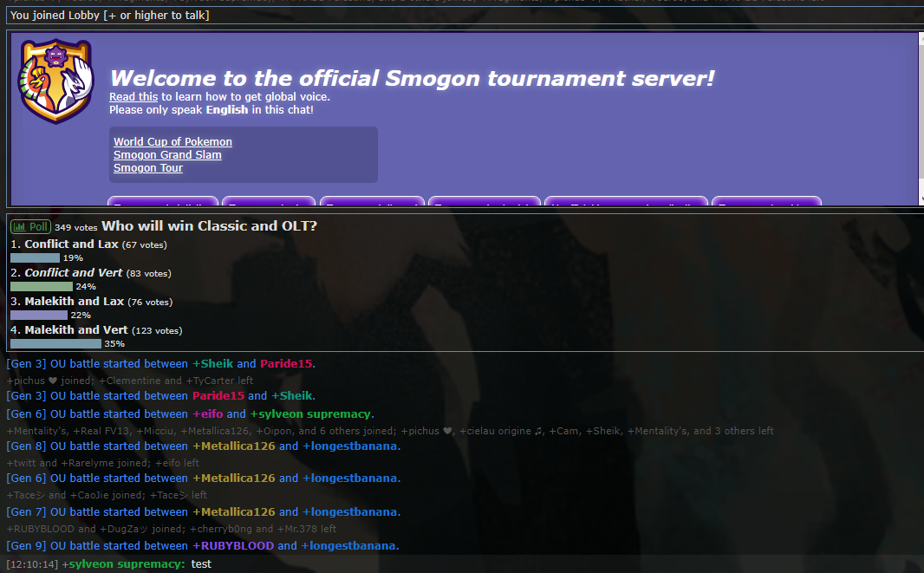Click username +RUBYBLOOD in Gen 9 battle row
The image size is (924, 573).
pyautogui.click(x=233, y=546)
